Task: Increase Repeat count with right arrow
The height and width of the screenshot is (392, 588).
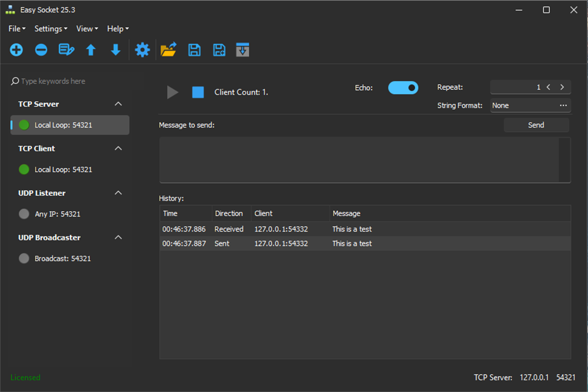Action: coord(562,87)
